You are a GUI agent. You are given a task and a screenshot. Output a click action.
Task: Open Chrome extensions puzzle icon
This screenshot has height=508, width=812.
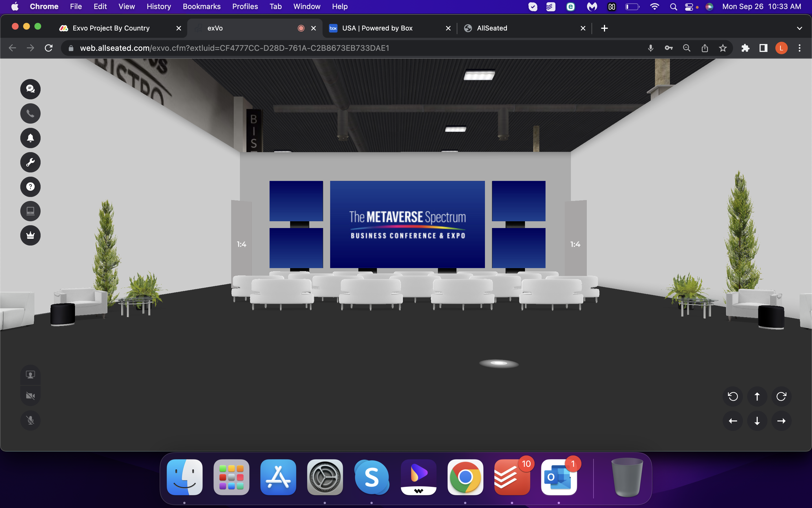[x=745, y=48]
